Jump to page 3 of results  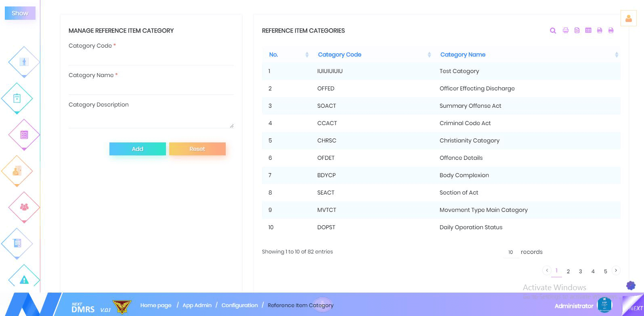(x=580, y=271)
